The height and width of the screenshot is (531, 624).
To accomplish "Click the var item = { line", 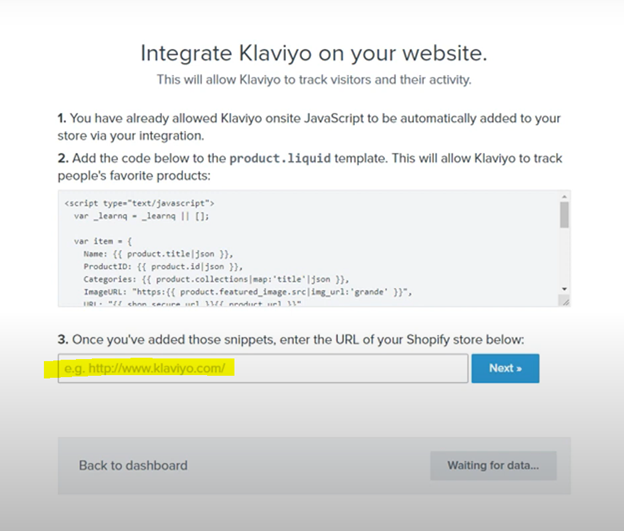I will click(x=103, y=241).
